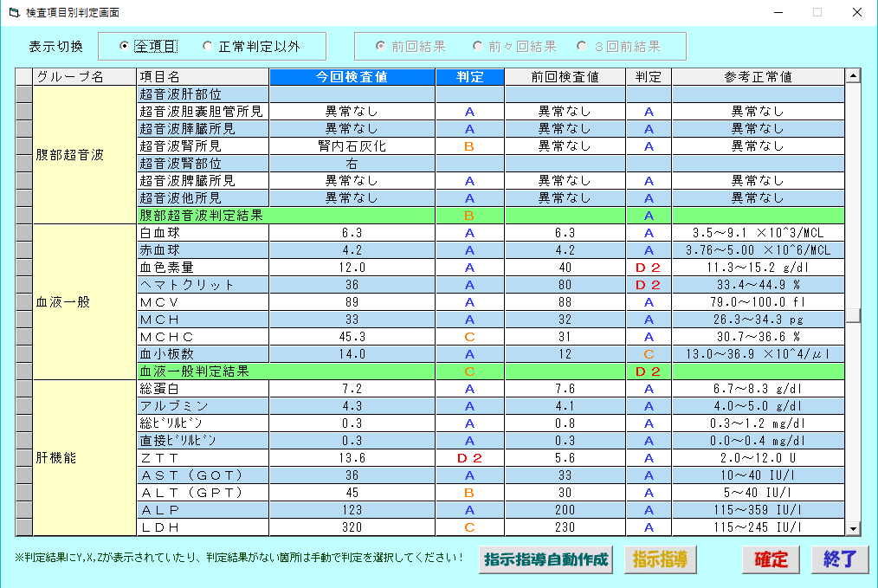Click the 赤血球 item name
The height and width of the screenshot is (588, 878).
pyautogui.click(x=203, y=250)
